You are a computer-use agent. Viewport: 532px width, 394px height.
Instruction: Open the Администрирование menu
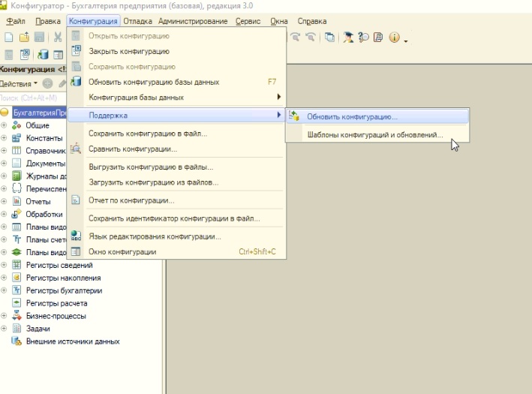[193, 21]
